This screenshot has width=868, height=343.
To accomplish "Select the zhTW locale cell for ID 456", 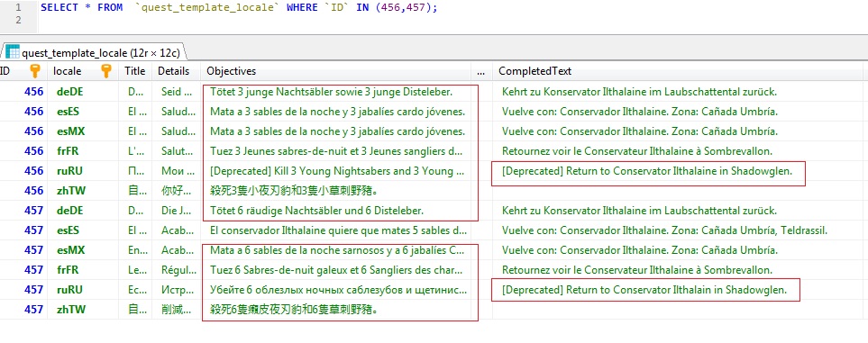I will click(x=84, y=191).
